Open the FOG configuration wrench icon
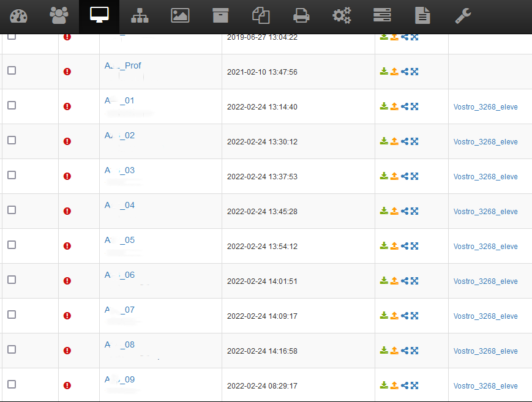Viewport: 532px width, 402px height. pos(463,15)
